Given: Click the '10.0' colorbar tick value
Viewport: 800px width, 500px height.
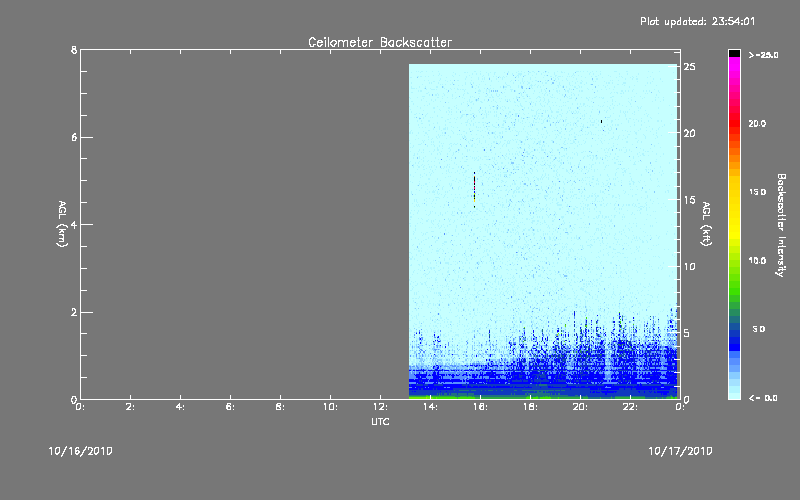Looking at the screenshot, I should coord(757,261).
